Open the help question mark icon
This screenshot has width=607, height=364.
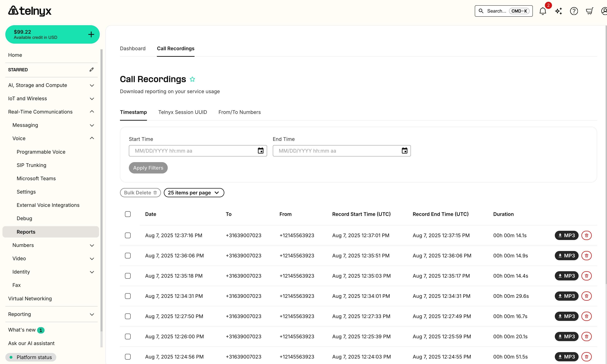574,11
